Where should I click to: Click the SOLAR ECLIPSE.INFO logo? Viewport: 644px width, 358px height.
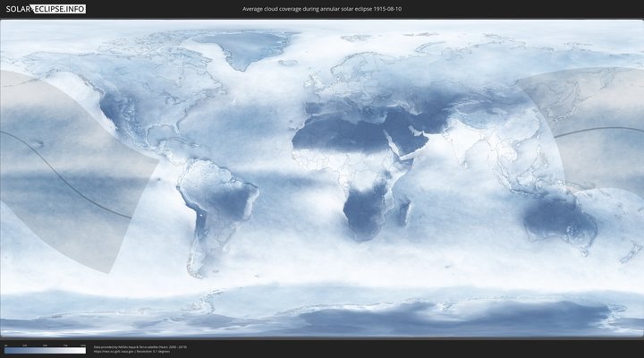[44, 8]
